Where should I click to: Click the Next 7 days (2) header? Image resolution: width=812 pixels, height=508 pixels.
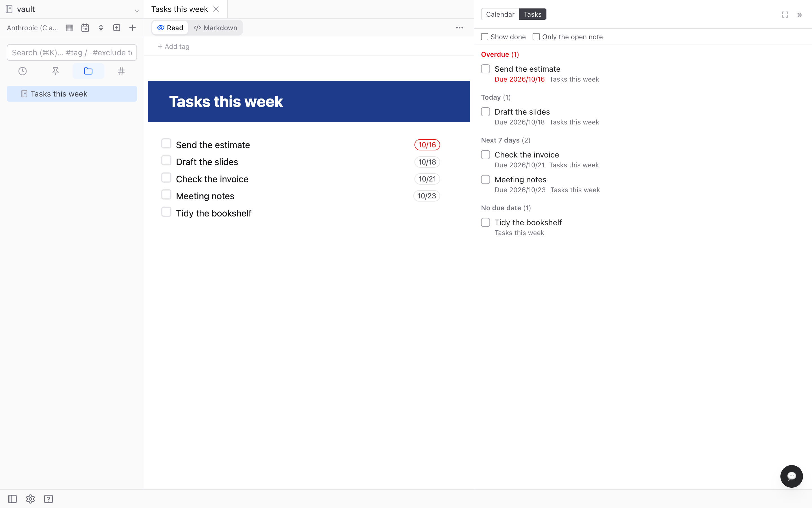click(x=506, y=140)
